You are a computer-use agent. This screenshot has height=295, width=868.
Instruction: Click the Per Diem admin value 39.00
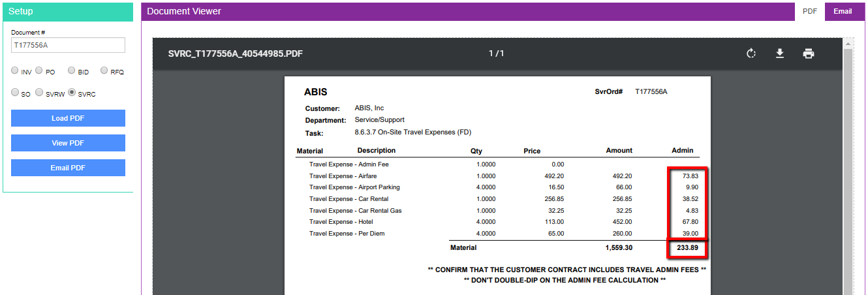point(690,234)
